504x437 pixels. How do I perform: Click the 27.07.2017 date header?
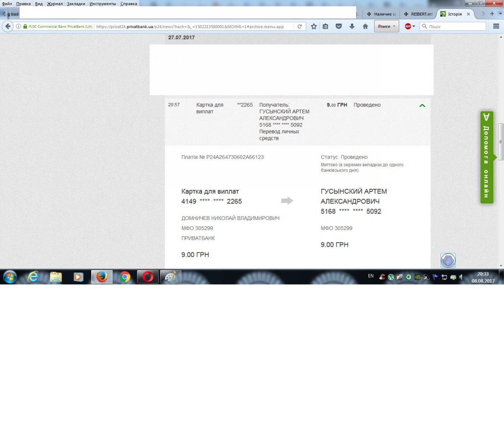(181, 37)
